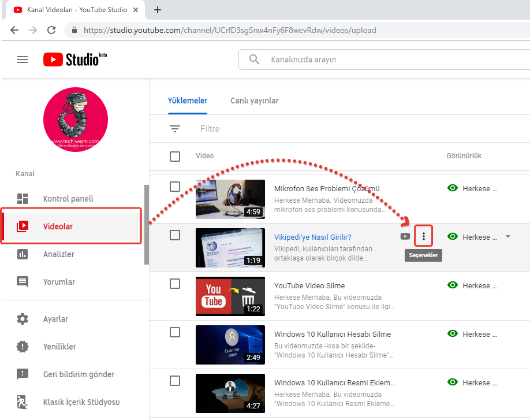Screen dimensions: 530x420
Task: Check the box for YouTube Video Silme
Action: (175, 284)
